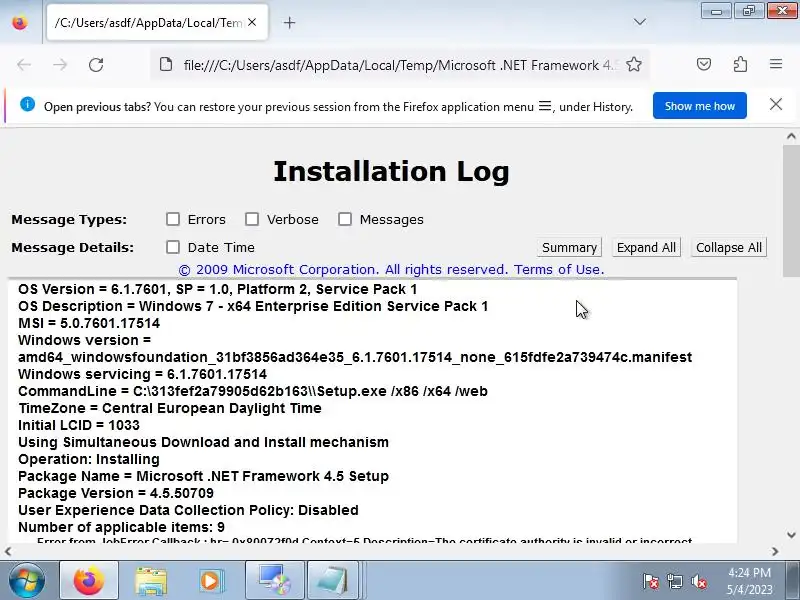Click the User Experience Data Collection line
The width and height of the screenshot is (800, 600).
pyautogui.click(x=188, y=510)
